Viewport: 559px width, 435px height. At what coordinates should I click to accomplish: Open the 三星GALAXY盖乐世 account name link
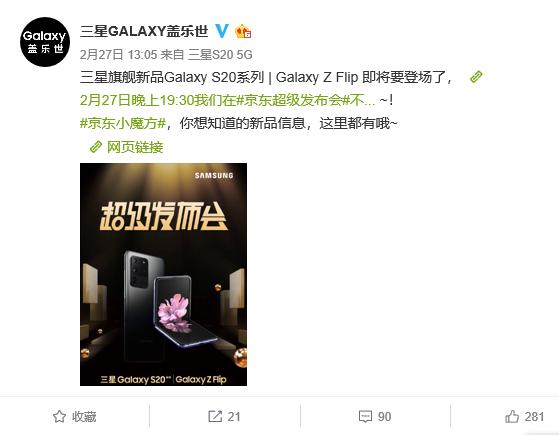[144, 31]
